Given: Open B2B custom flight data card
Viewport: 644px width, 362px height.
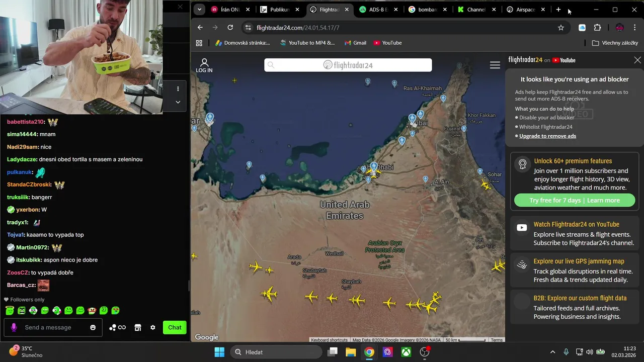Looking at the screenshot, I should pos(575,307).
